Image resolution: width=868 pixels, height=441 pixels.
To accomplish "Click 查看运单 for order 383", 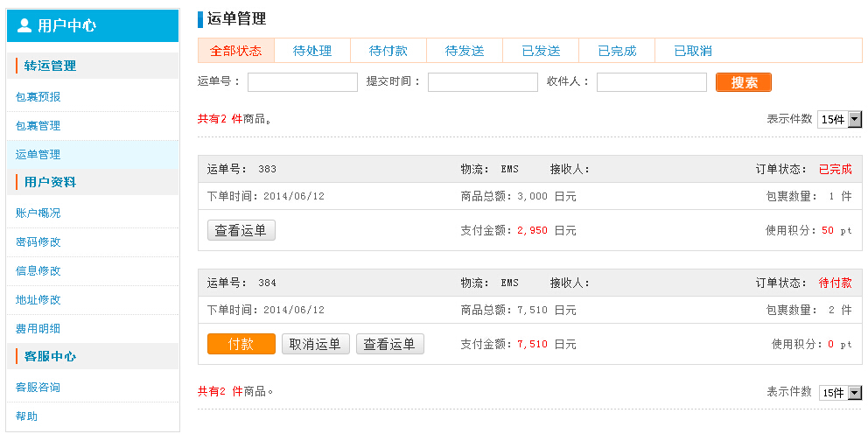I will pos(241,230).
